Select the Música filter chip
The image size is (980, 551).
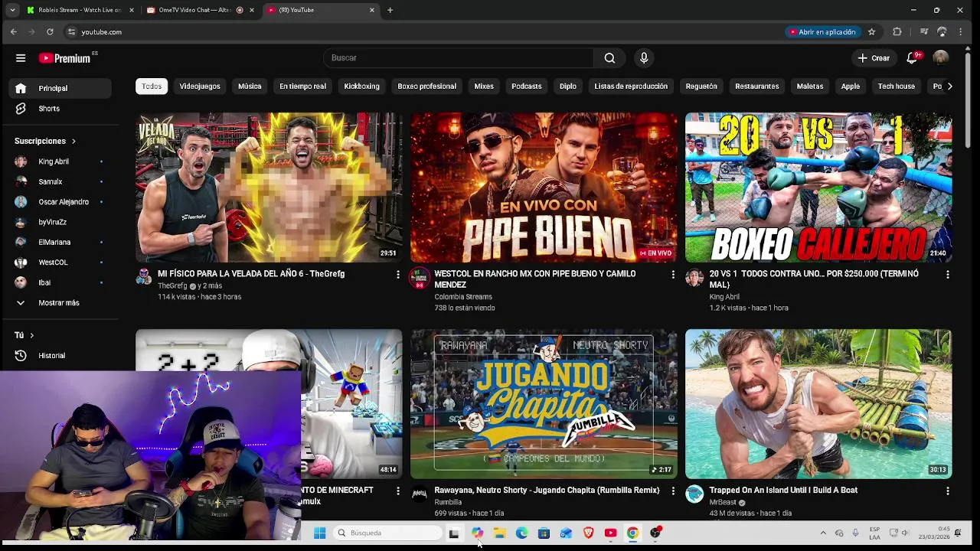click(250, 86)
